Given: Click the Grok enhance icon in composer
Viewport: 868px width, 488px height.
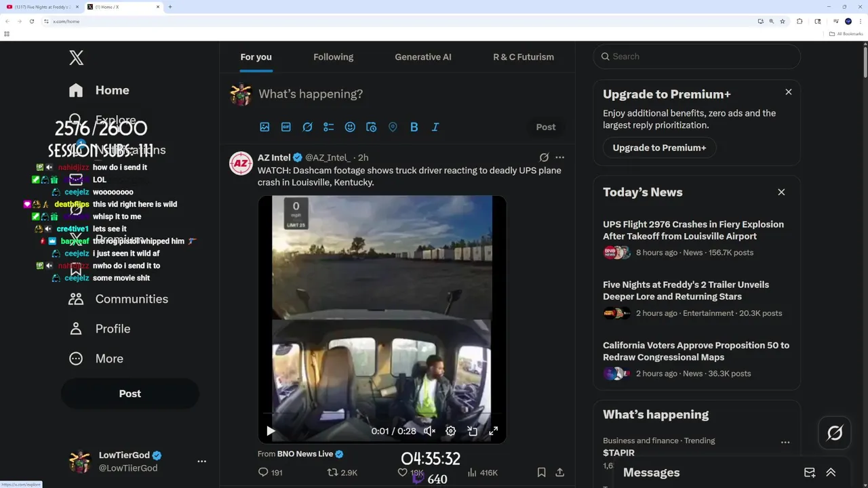Looking at the screenshot, I should point(307,127).
